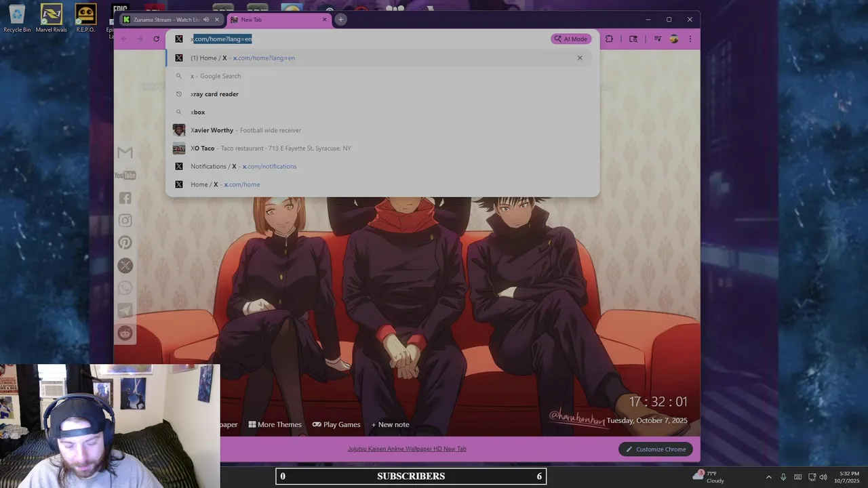Screen dimensions: 868x488
Task: Open the X (Twitter) sidebar shortcut
Action: [125, 266]
